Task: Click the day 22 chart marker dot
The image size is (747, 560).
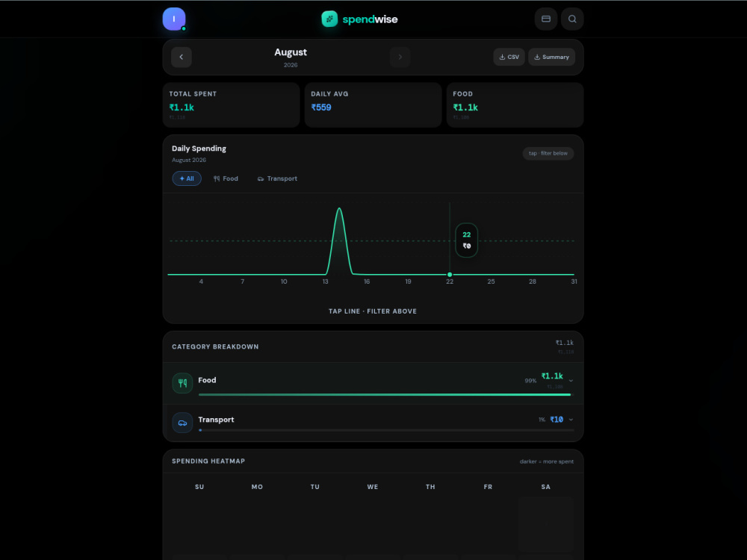Action: pyautogui.click(x=450, y=275)
